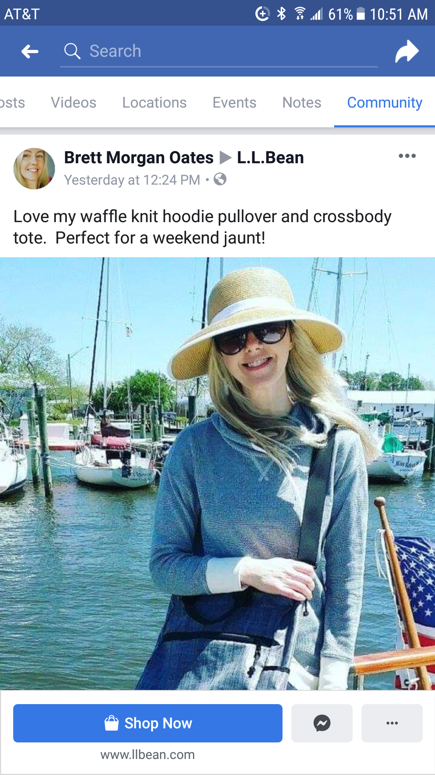Open more actions ellipsis button at bottom
Screen dimensions: 435x775
pyautogui.click(x=392, y=723)
